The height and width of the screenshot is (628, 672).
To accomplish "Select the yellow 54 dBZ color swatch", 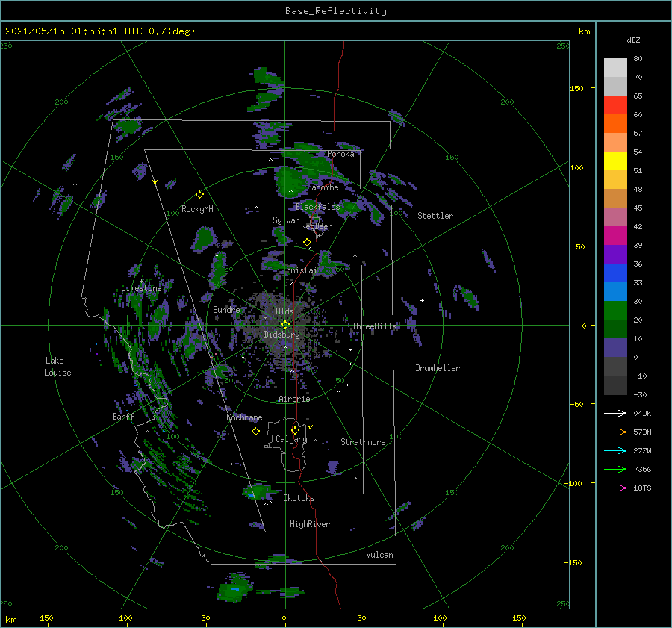I will click(x=615, y=161).
